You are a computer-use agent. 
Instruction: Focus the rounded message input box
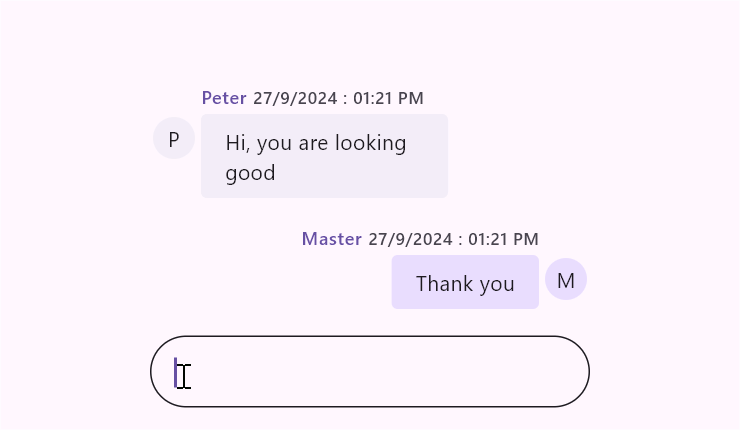tap(370, 372)
